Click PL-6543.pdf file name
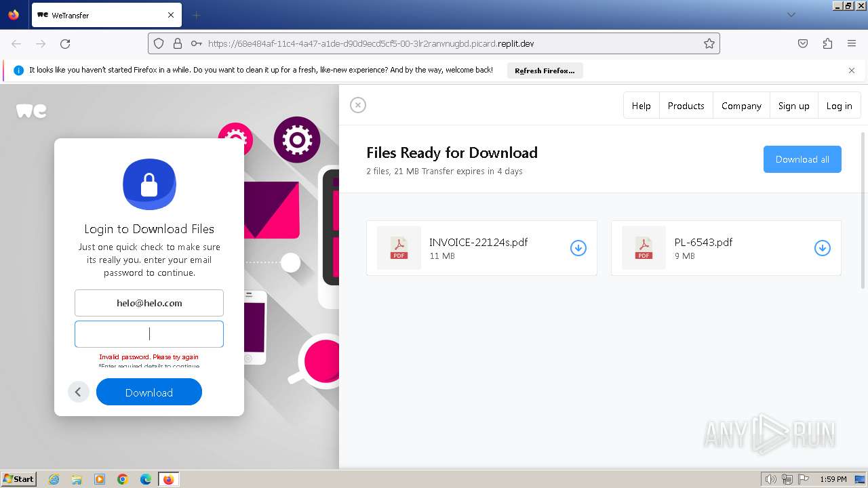Viewport: 868px width, 488px height. (703, 242)
